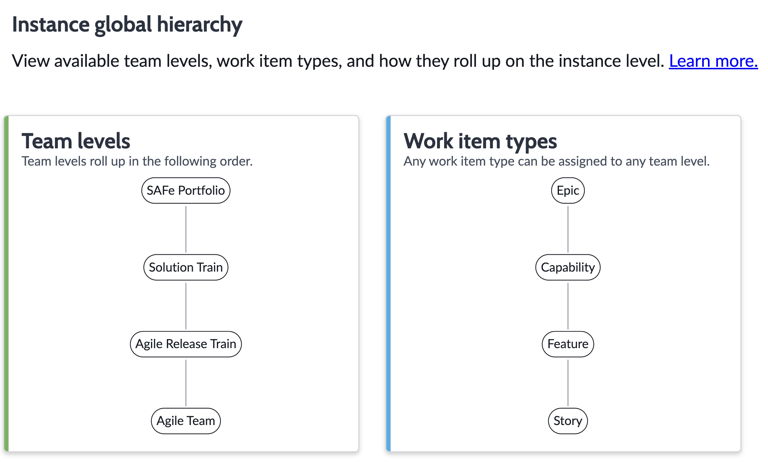
Task: Click the Story work item node
Action: pos(568,421)
